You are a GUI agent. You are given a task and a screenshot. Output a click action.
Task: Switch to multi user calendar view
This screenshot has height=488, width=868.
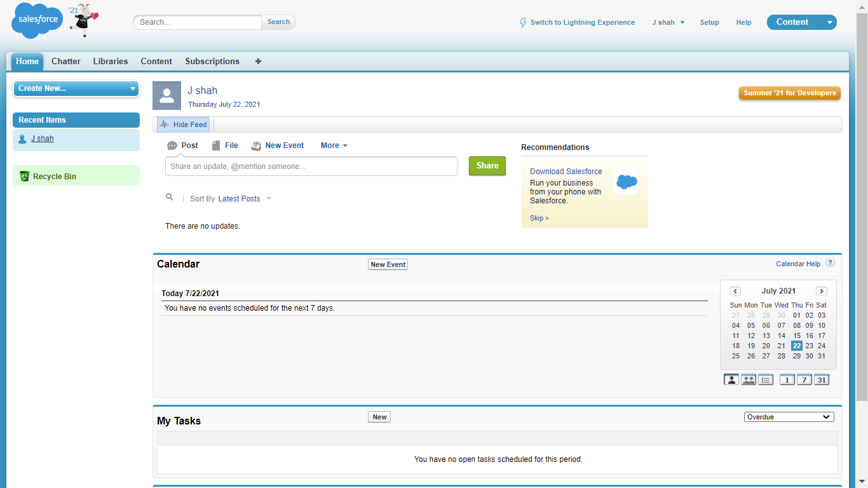749,380
